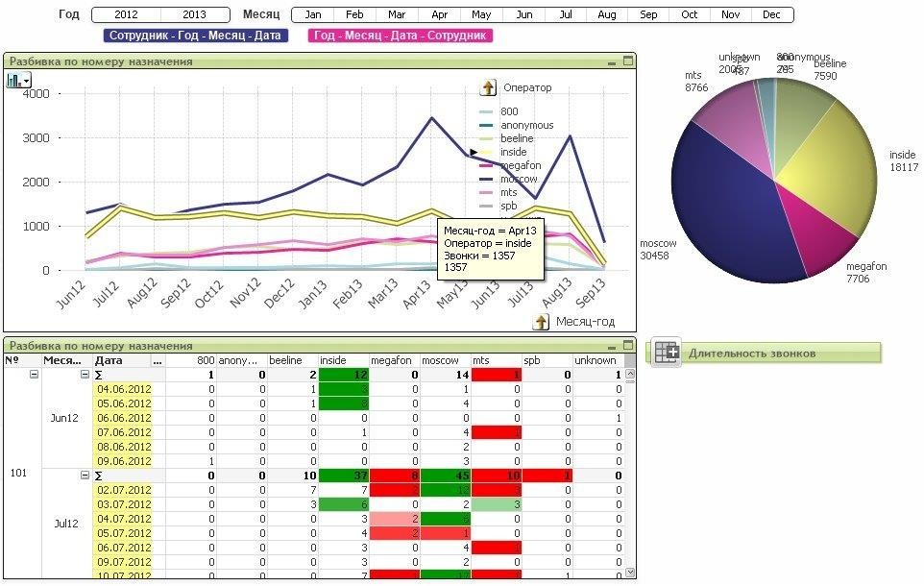Collapse the Jul12 month group
This screenshot has height=586, width=924.
[85, 476]
